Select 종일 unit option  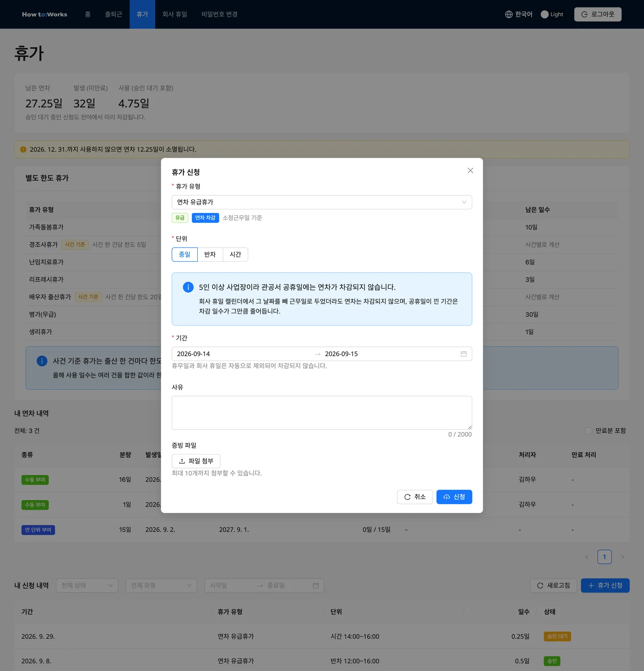point(184,254)
